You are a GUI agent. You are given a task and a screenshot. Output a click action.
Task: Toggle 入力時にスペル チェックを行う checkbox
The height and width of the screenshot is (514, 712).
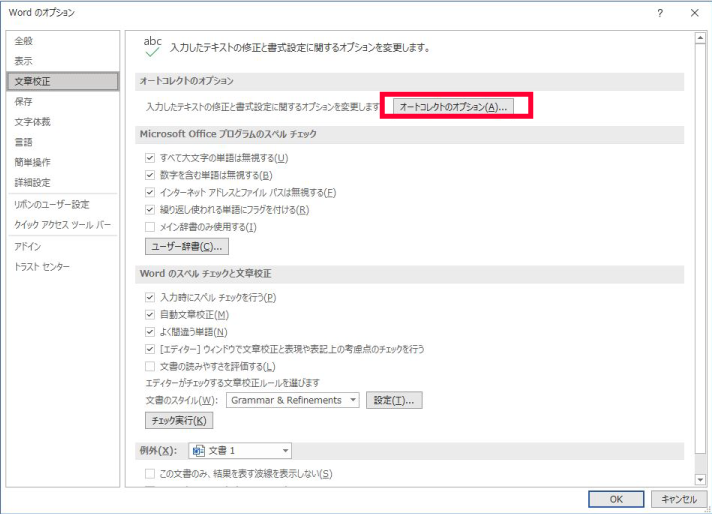click(x=150, y=297)
